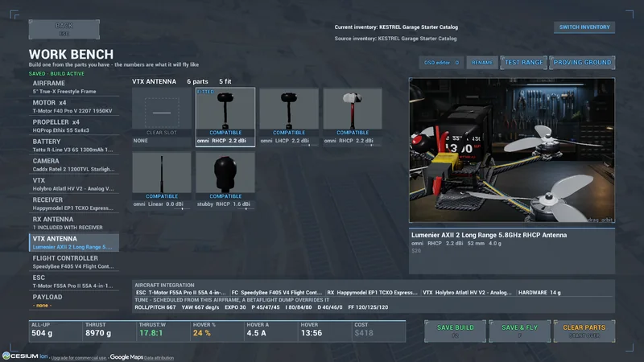Click the HOVER % 24 % value
The width and height of the screenshot is (644, 362).
tap(202, 333)
